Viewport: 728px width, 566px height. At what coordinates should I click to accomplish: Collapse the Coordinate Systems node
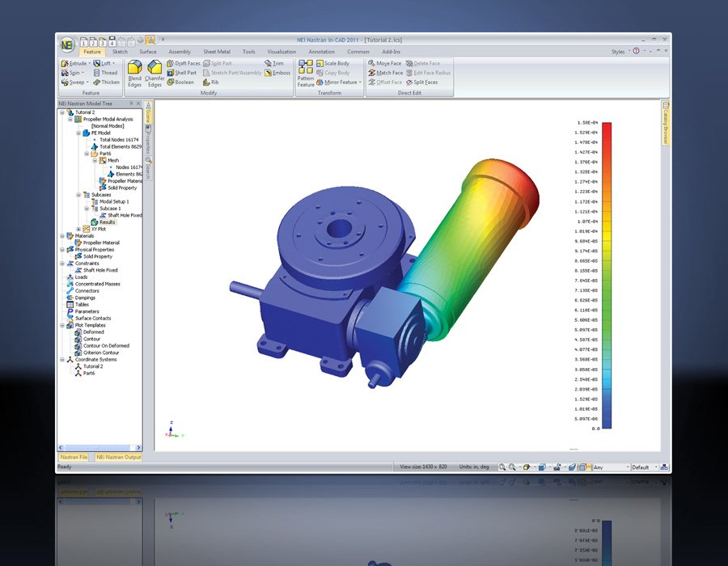point(62,360)
